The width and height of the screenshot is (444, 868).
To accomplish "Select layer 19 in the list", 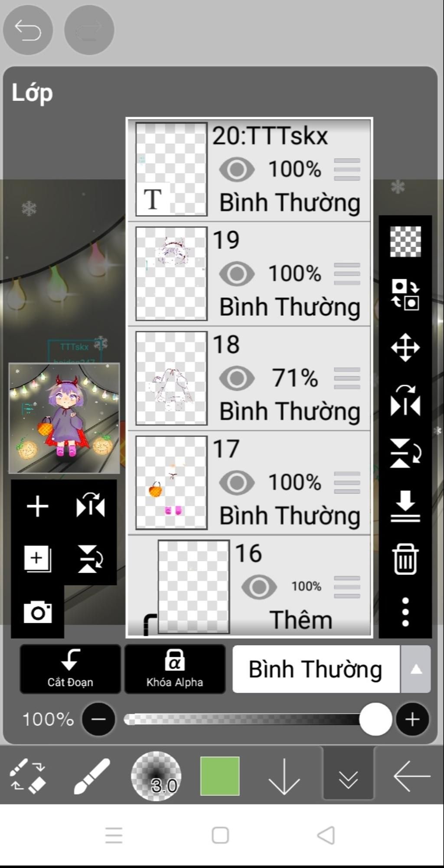I will tap(249, 274).
